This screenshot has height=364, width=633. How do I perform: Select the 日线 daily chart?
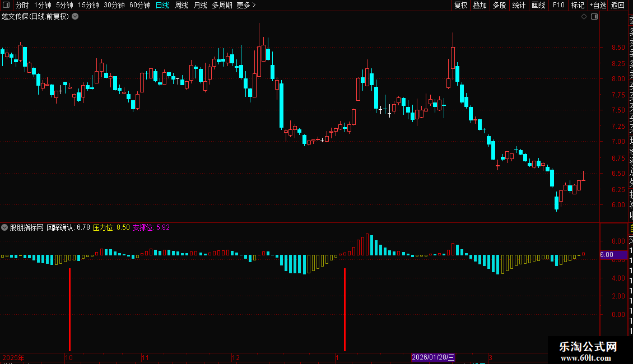(162, 5)
